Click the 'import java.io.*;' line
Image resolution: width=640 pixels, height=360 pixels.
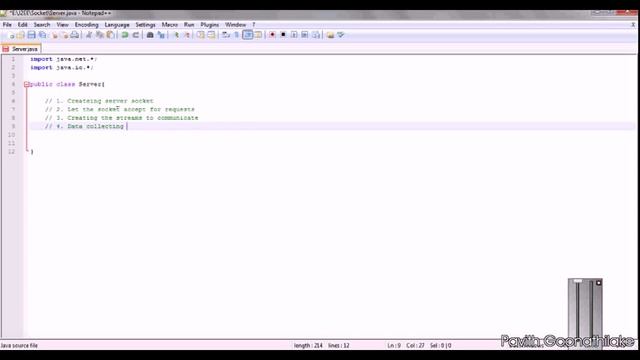click(61, 68)
